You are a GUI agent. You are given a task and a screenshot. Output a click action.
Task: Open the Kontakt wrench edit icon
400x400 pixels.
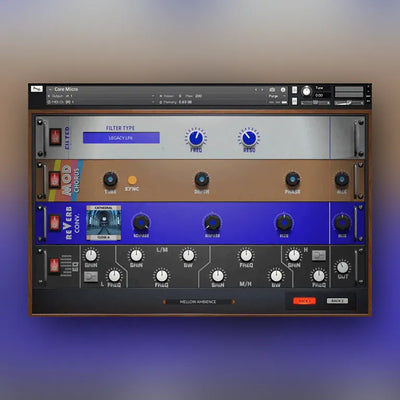coord(37,89)
